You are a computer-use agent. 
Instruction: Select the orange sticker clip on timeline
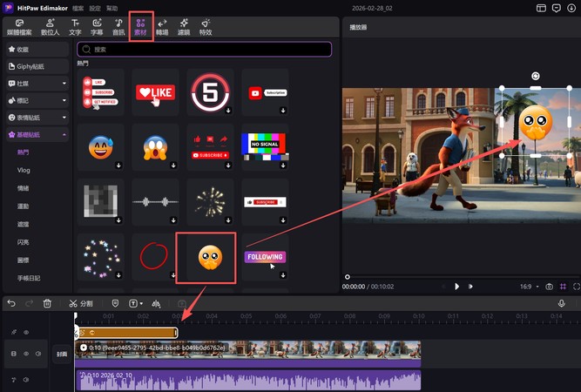pyautogui.click(x=126, y=333)
